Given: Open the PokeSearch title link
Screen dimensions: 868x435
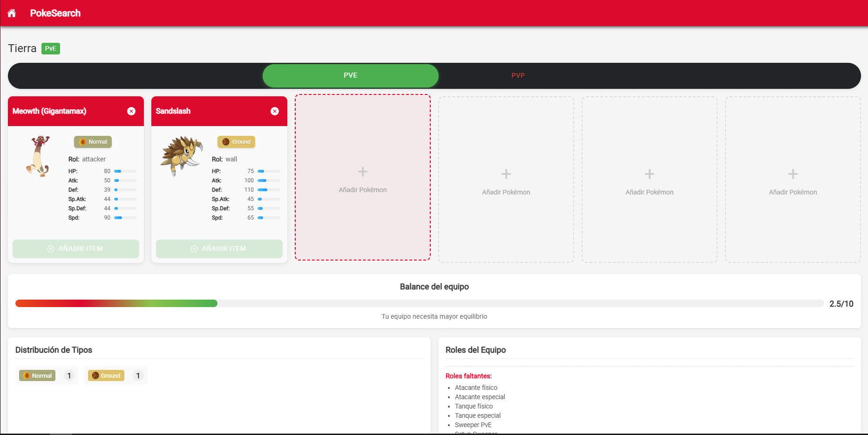Looking at the screenshot, I should click(55, 13).
